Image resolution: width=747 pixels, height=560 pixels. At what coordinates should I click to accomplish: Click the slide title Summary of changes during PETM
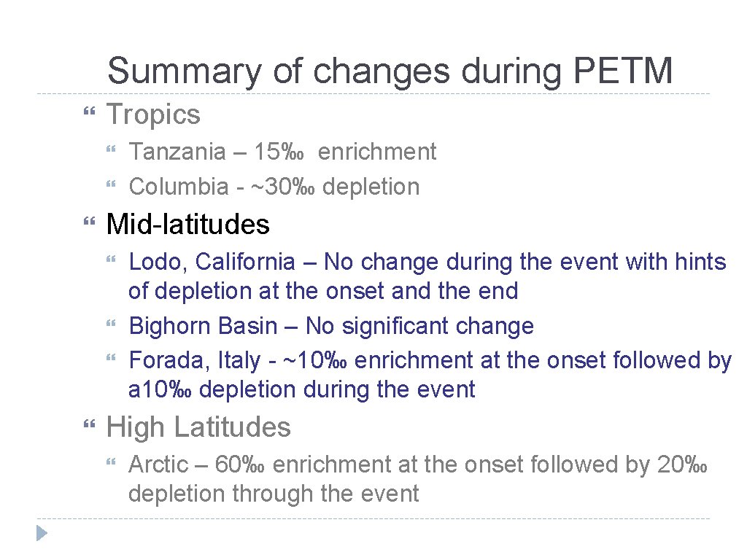(x=390, y=71)
